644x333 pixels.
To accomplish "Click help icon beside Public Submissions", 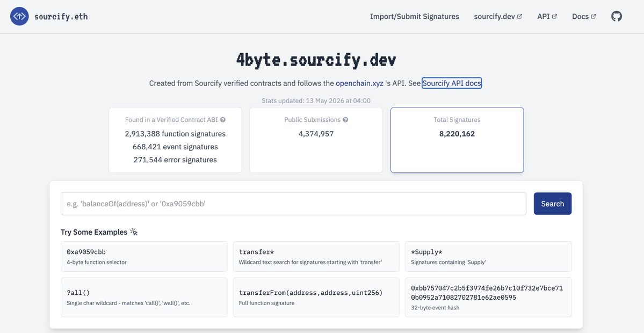I will 345,120.
